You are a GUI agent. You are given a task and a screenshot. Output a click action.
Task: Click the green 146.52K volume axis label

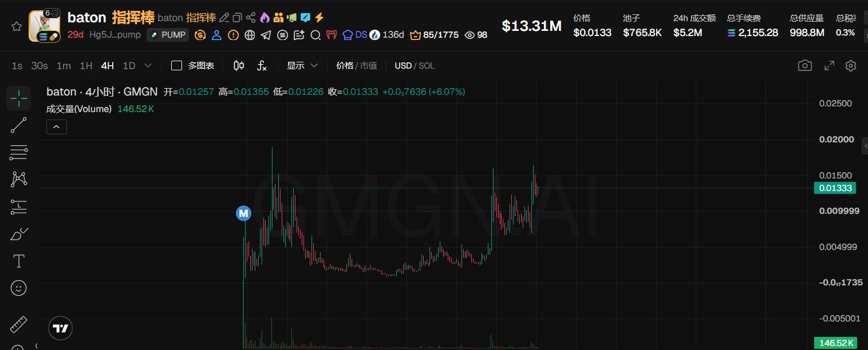click(836, 343)
